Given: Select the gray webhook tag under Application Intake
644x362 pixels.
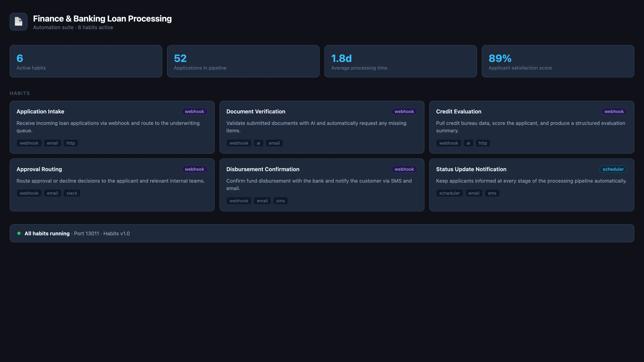Looking at the screenshot, I should [x=29, y=143].
